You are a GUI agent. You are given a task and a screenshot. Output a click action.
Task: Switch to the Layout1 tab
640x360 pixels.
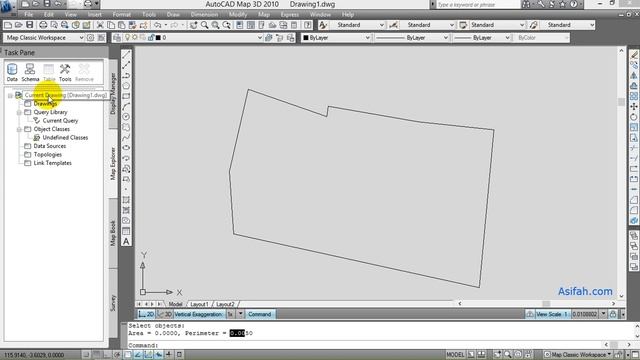(x=199, y=304)
